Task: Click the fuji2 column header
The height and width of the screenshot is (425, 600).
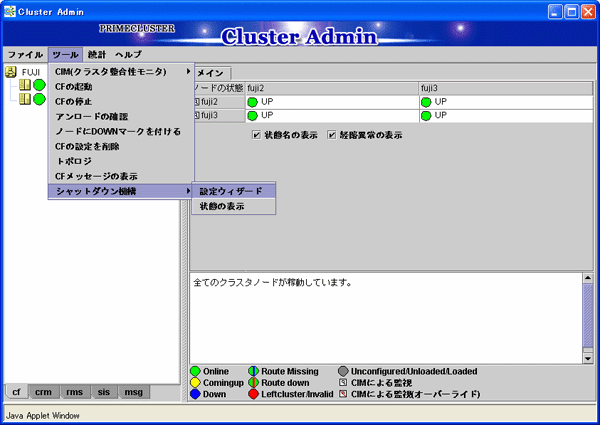Action: tap(332, 88)
